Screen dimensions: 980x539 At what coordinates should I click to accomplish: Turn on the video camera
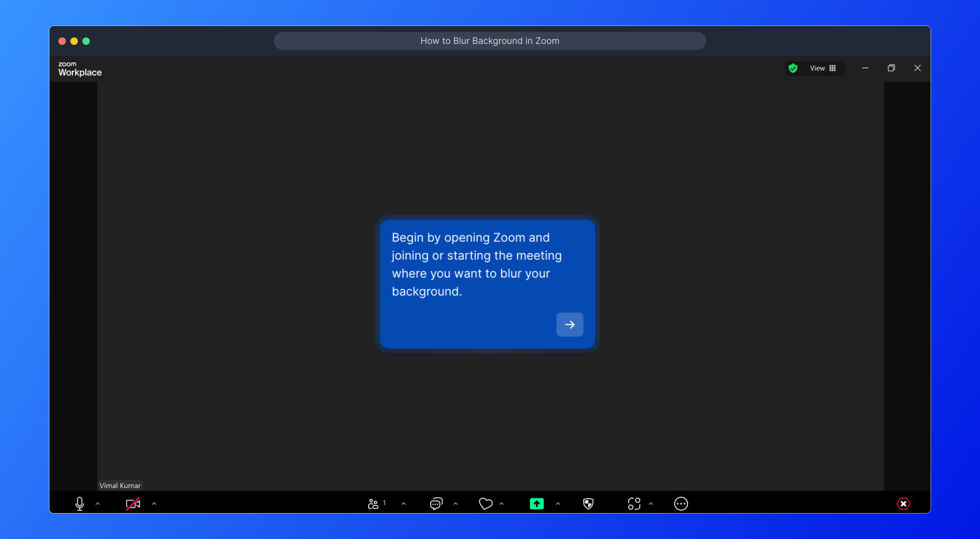tap(133, 504)
